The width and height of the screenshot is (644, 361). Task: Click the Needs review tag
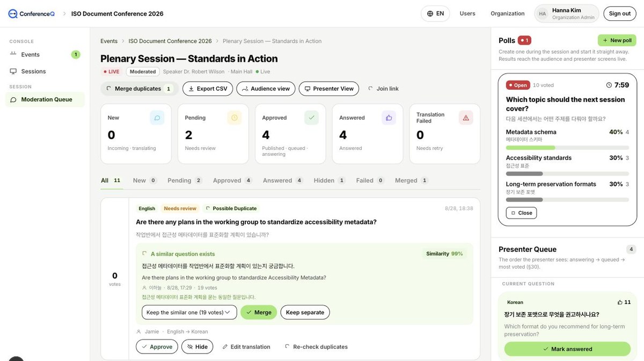(x=180, y=208)
